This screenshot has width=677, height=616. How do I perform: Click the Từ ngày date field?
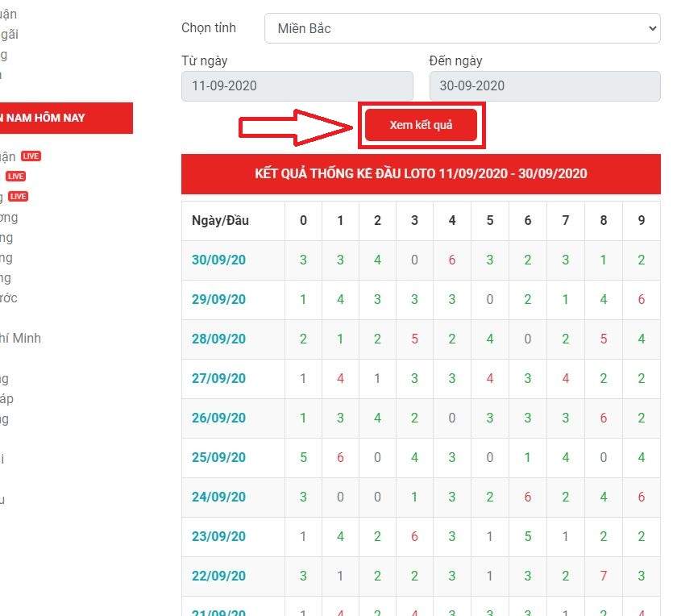(297, 86)
